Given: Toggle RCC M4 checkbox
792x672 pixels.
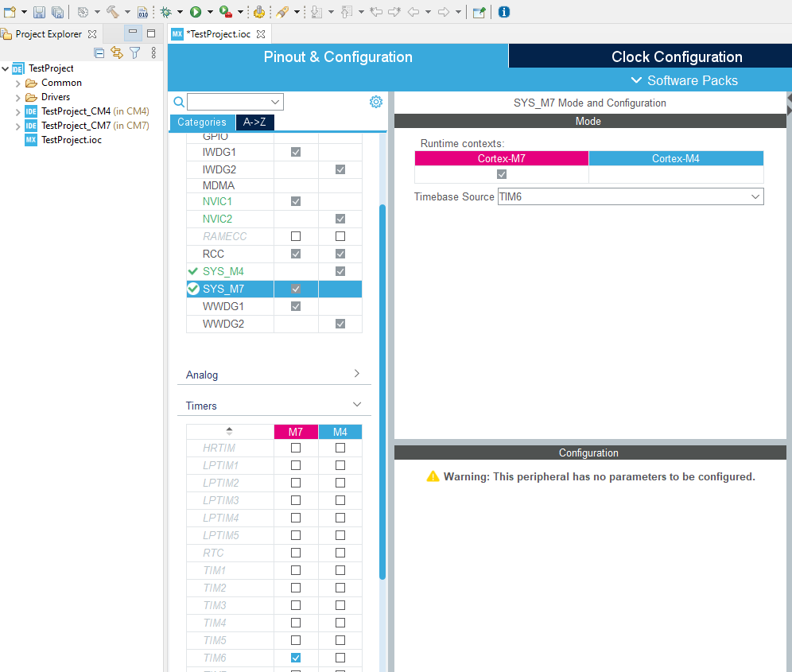Looking at the screenshot, I should tap(340, 254).
